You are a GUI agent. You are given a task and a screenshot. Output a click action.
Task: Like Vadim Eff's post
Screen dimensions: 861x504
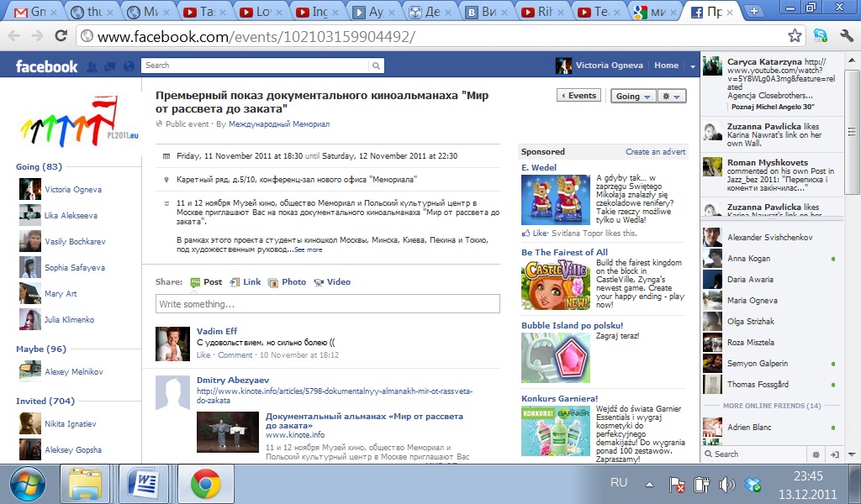tap(203, 355)
